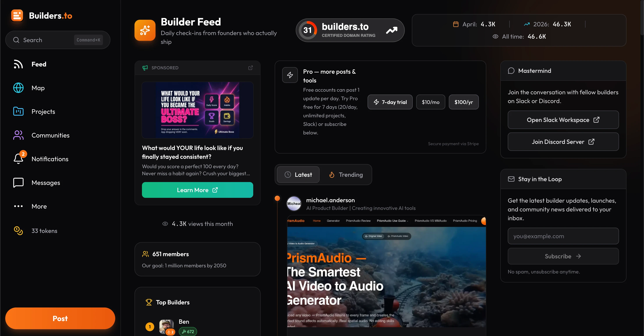Open the Messages chat bubble icon

(x=18, y=183)
